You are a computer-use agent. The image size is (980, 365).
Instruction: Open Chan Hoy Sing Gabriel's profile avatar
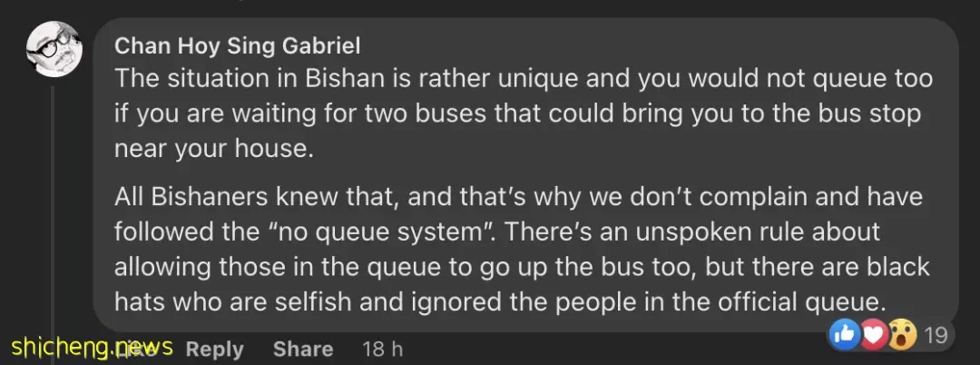[54, 49]
